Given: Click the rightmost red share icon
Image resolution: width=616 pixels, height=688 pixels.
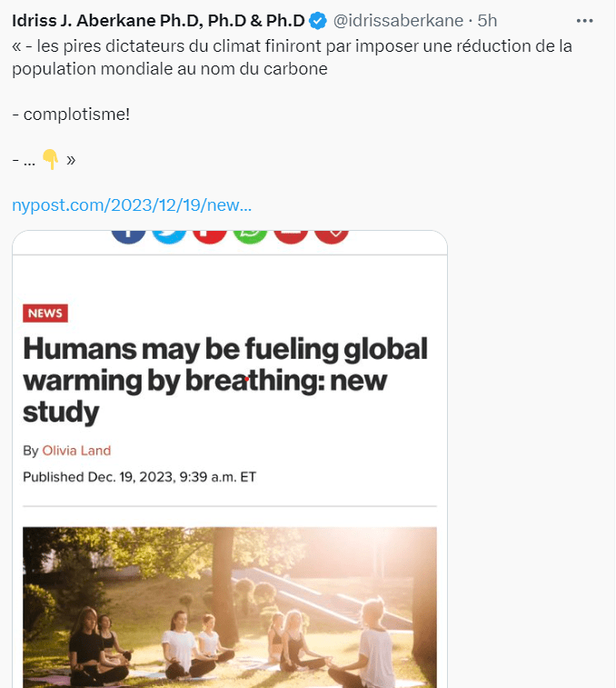Looking at the screenshot, I should tap(333, 234).
